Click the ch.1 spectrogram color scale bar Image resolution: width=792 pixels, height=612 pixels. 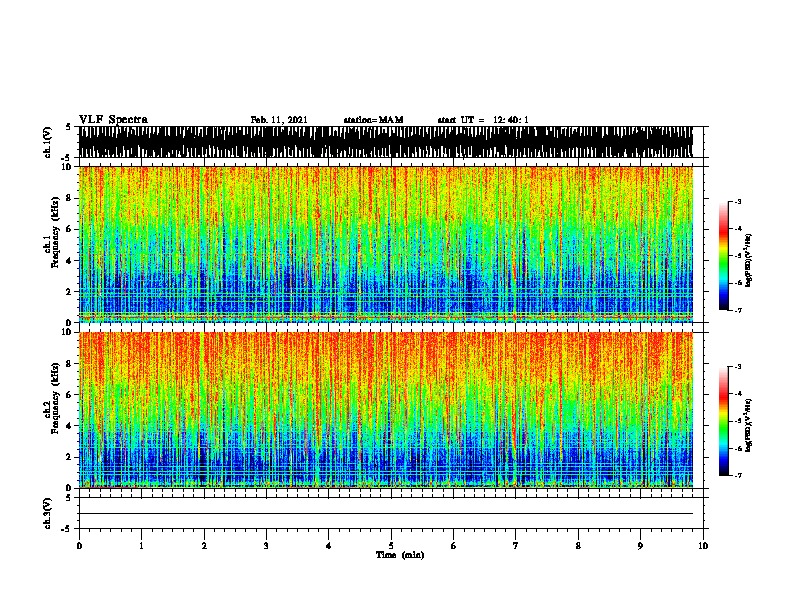point(724,256)
